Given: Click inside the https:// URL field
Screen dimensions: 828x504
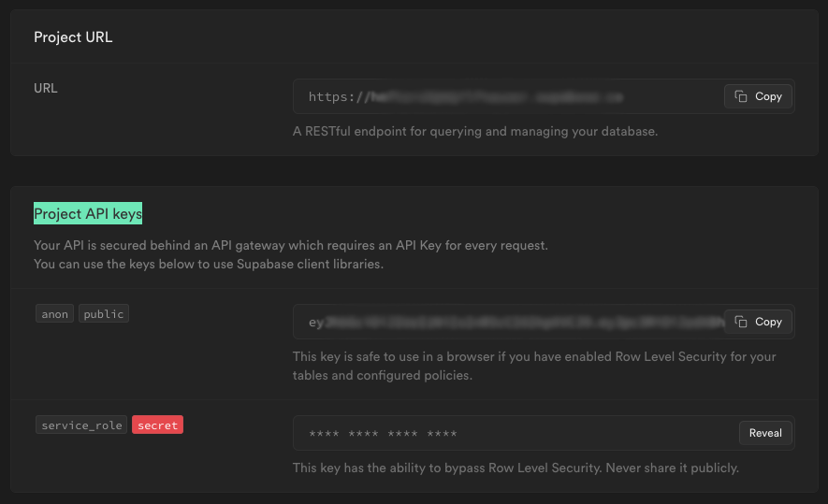Looking at the screenshot, I should [x=507, y=96].
